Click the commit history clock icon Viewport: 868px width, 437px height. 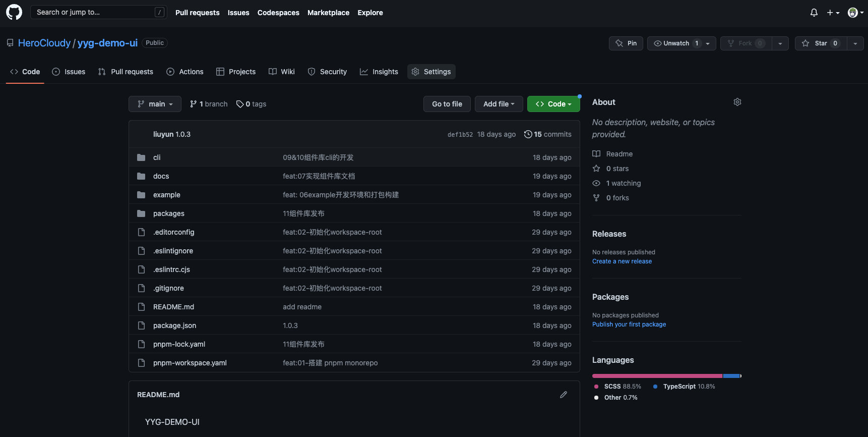pyautogui.click(x=528, y=134)
